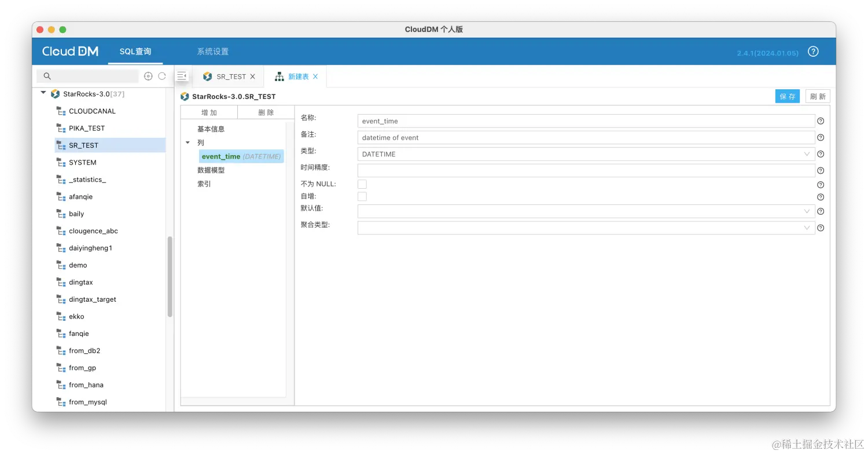
Task: Open the 系统设置 tab
Action: coord(213,52)
